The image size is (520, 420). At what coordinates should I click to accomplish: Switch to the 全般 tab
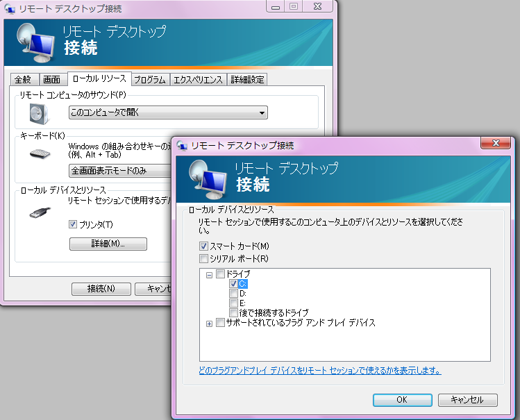tap(24, 80)
